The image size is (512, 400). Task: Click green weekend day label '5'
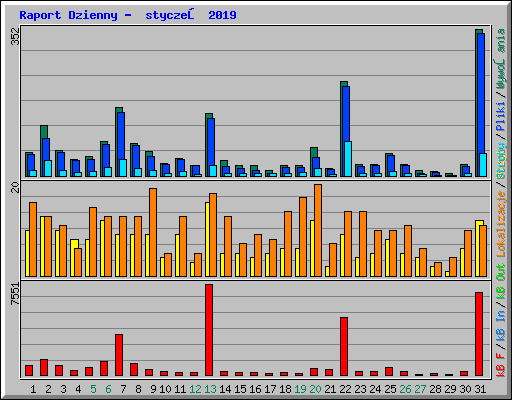(93, 389)
